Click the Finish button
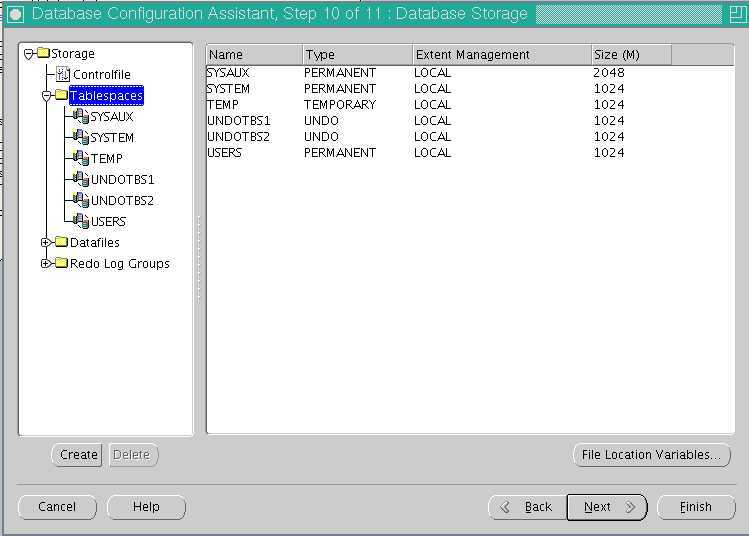The width and height of the screenshot is (749, 536). (x=696, y=506)
